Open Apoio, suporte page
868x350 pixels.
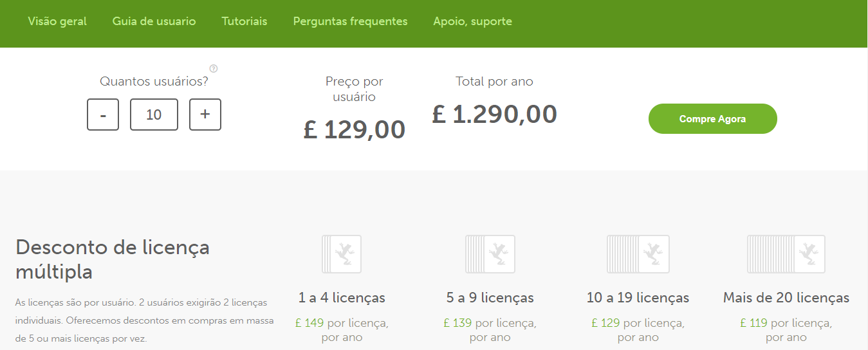pos(473,21)
